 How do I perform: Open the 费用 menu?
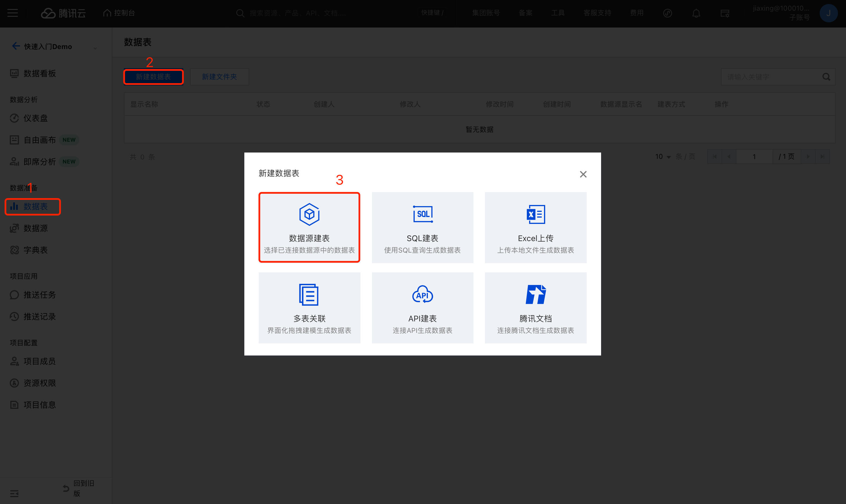(x=636, y=13)
